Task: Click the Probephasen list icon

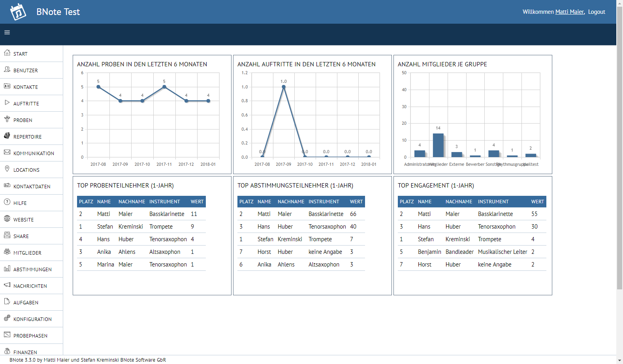Action: tap(7, 334)
